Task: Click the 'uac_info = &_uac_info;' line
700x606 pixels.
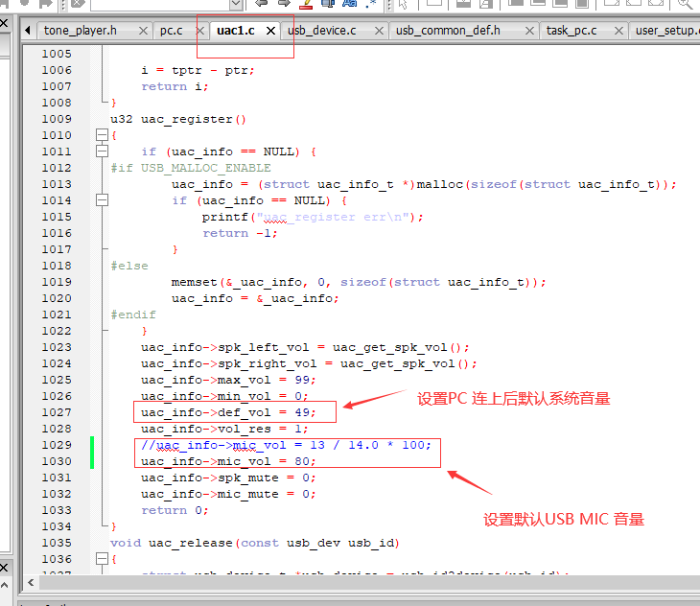Action: [255, 298]
